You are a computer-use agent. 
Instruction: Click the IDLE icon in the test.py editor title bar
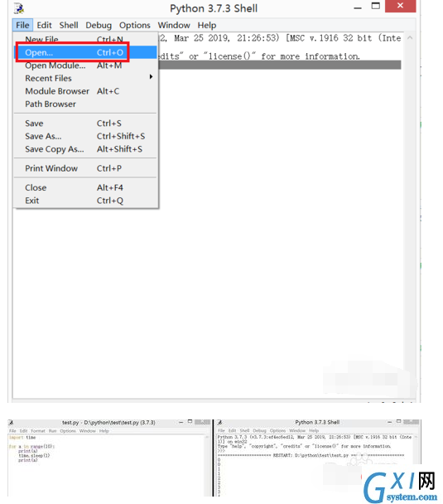[11, 422]
